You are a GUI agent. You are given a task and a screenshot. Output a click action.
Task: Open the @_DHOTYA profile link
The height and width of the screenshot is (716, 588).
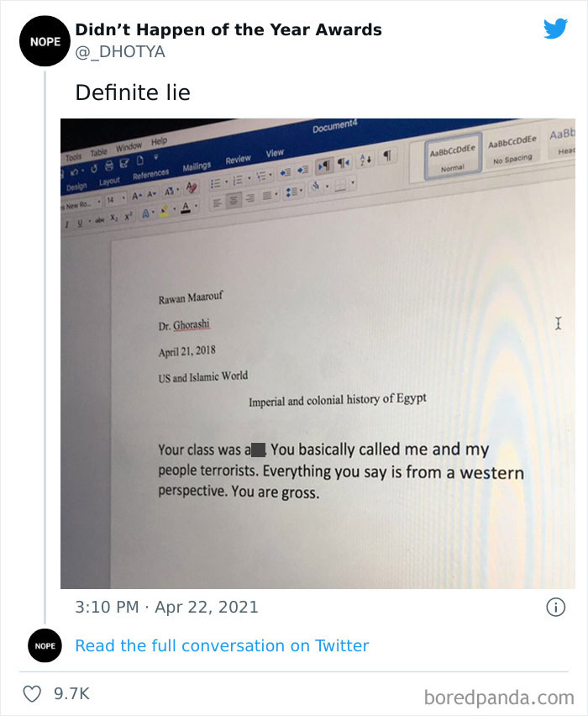(120, 52)
